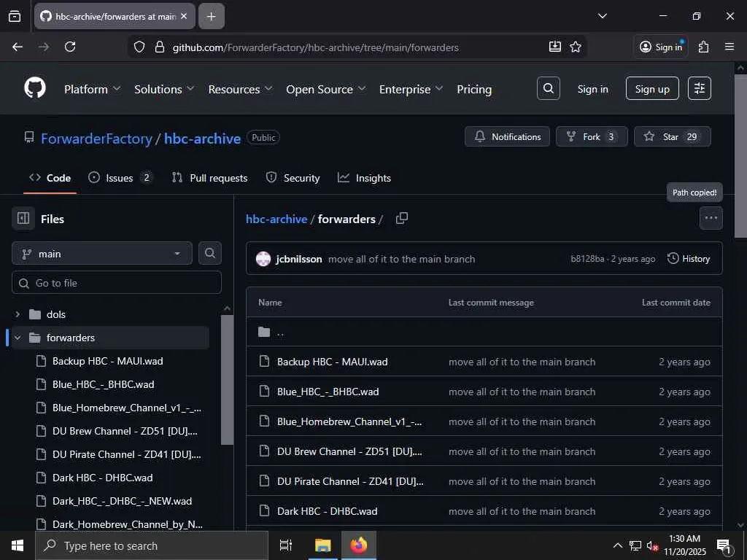Collapse the forwarders folder chevron
This screenshot has width=747, height=560.
coord(18,338)
